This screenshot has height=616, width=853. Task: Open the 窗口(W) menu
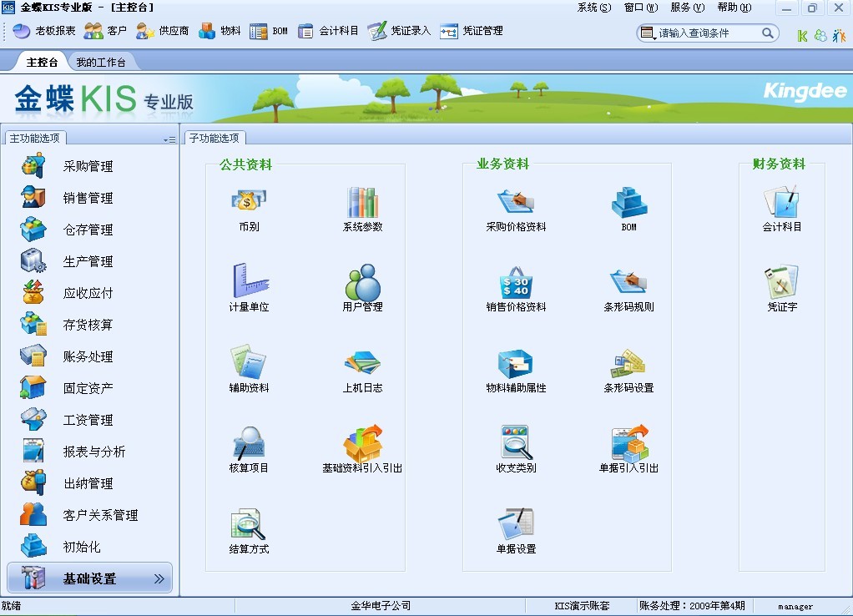(641, 8)
